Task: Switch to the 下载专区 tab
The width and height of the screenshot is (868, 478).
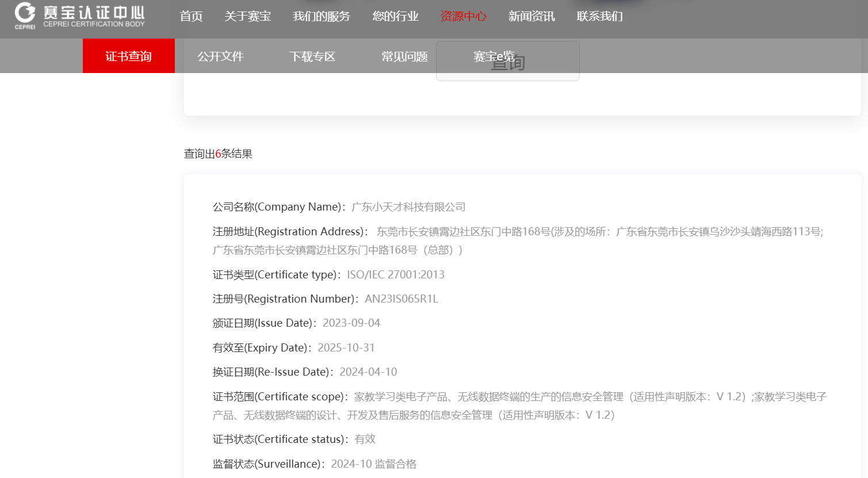Action: tap(312, 56)
